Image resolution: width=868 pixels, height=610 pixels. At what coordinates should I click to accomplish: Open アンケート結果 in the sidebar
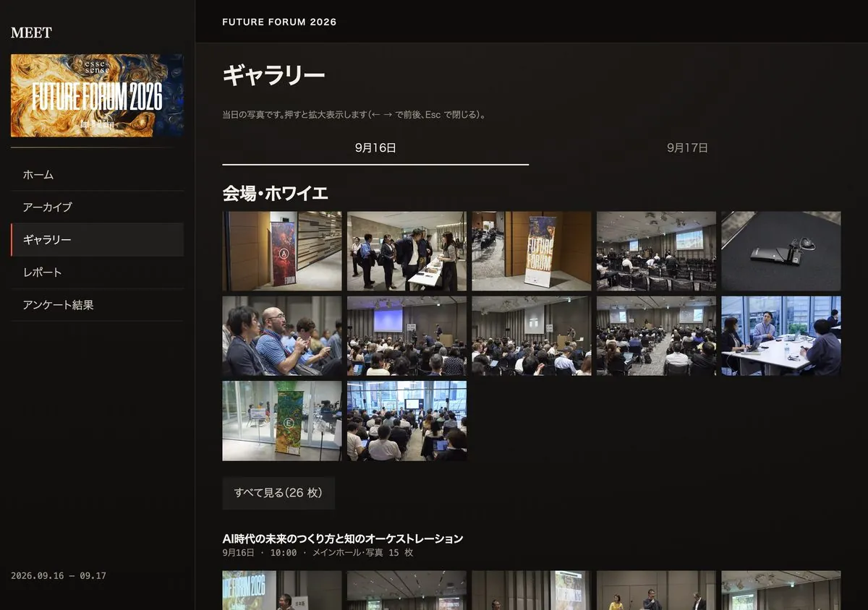[x=97, y=305]
